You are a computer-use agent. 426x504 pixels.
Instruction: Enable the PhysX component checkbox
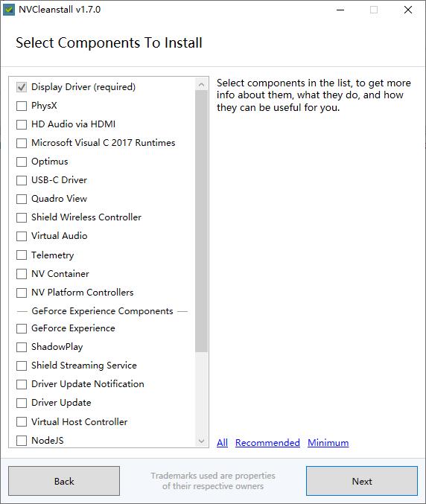coord(22,106)
